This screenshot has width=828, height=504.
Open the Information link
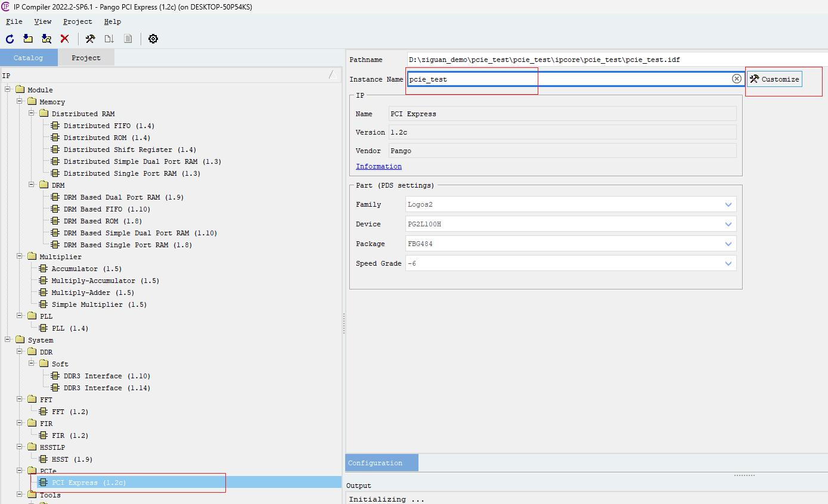379,166
